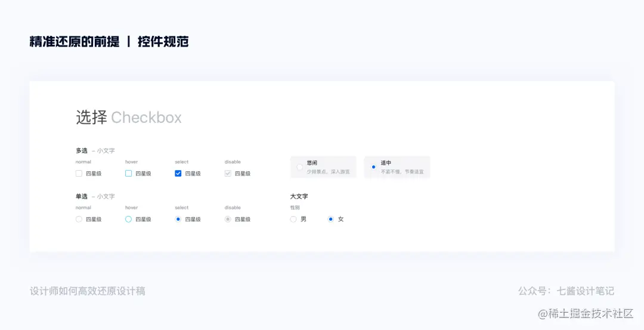Click the 精准还原的前提 title text
644x330 pixels.
pos(75,42)
